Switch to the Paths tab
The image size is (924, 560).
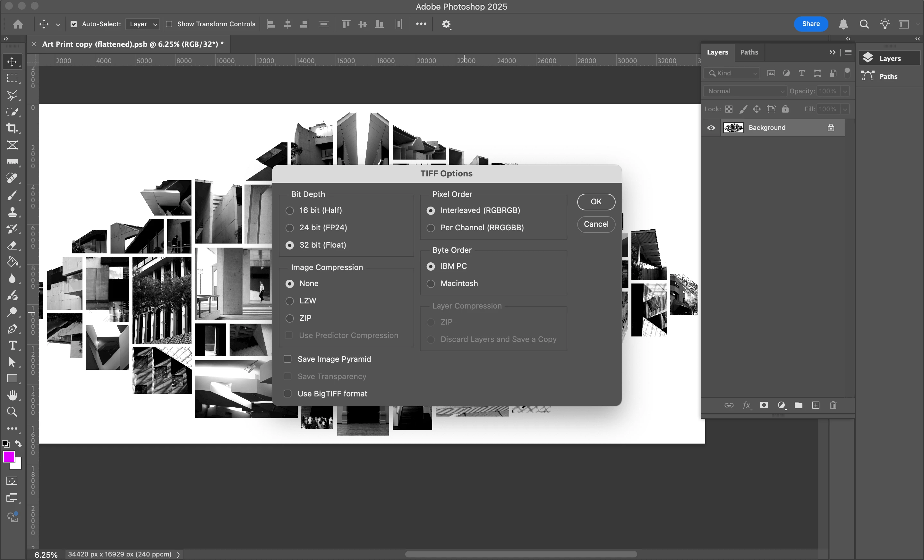click(x=749, y=52)
